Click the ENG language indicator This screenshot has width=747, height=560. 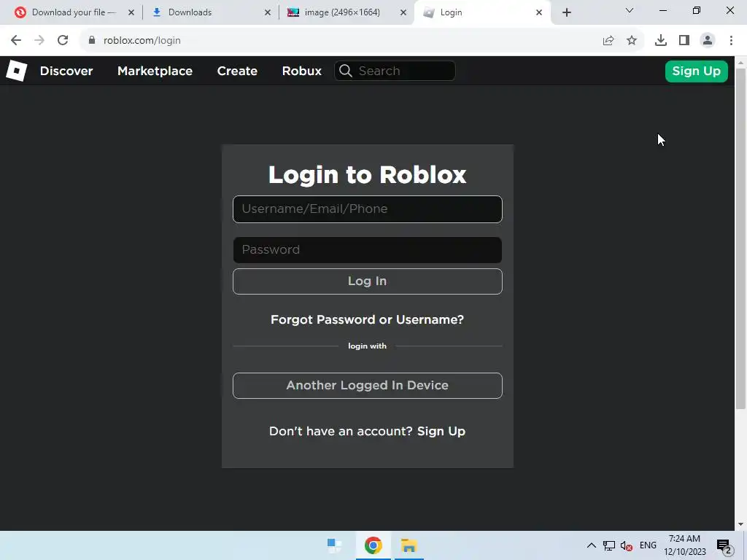(648, 545)
